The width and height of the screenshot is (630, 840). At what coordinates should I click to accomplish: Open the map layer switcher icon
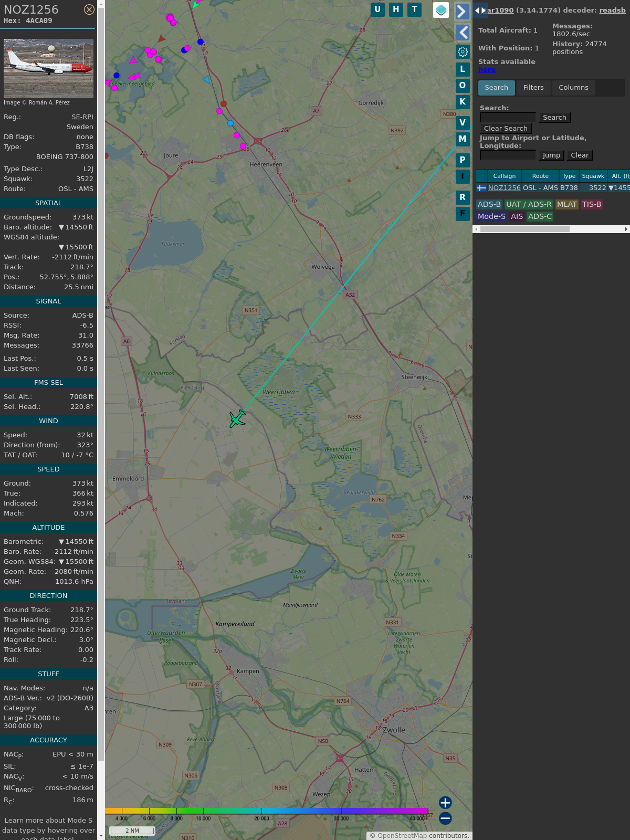(x=441, y=10)
